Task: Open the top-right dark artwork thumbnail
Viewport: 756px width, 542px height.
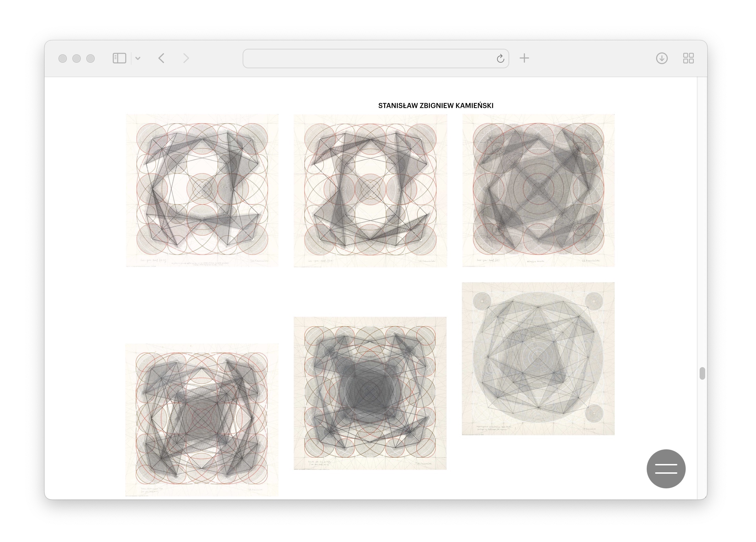Action: [538, 190]
